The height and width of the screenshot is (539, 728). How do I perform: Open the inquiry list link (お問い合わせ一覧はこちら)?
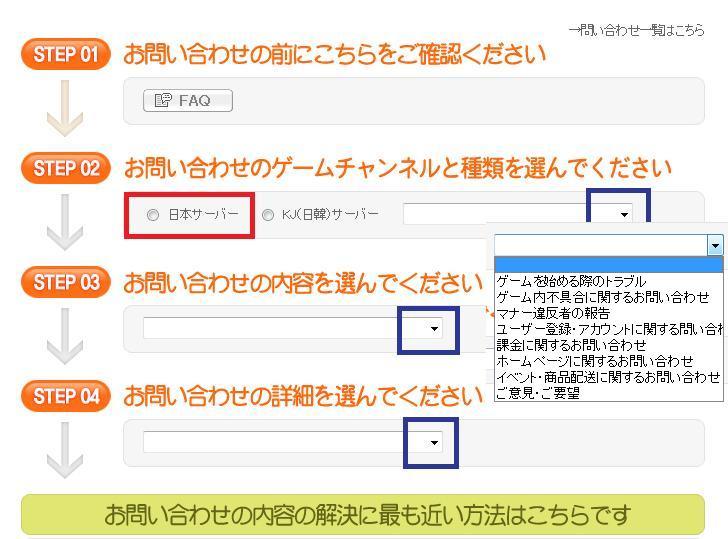636,31
